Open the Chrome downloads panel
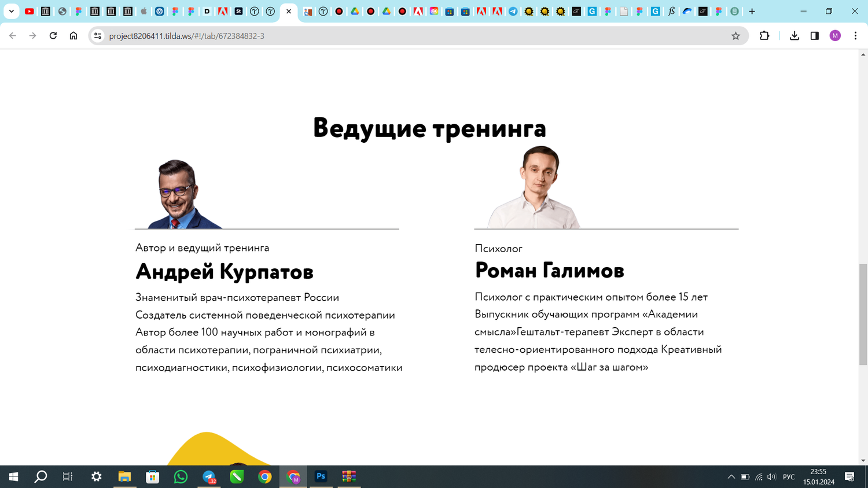This screenshot has width=868, height=488. pos(795,36)
